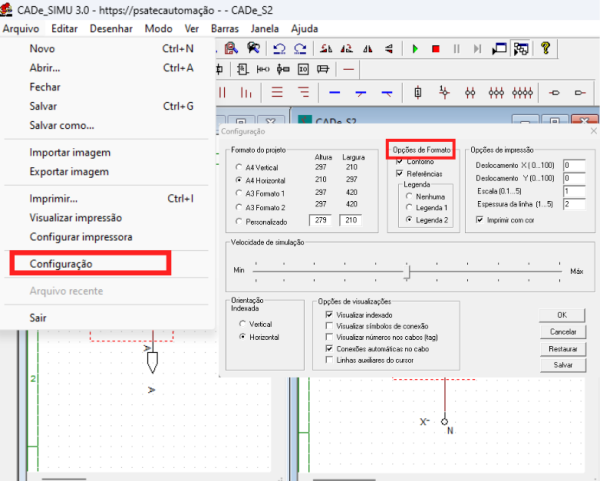Click the Espessura da linha field
This screenshot has width=600, height=481.
pos(574,204)
